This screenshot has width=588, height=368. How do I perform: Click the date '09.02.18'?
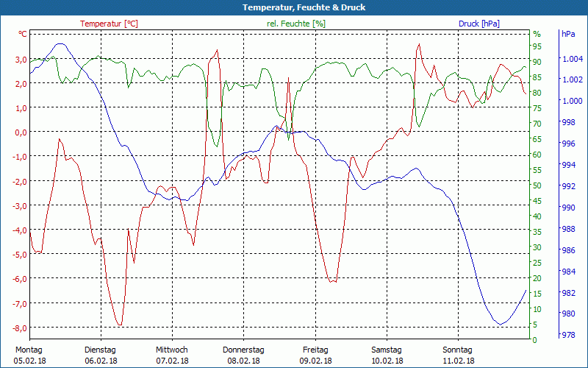315,361
